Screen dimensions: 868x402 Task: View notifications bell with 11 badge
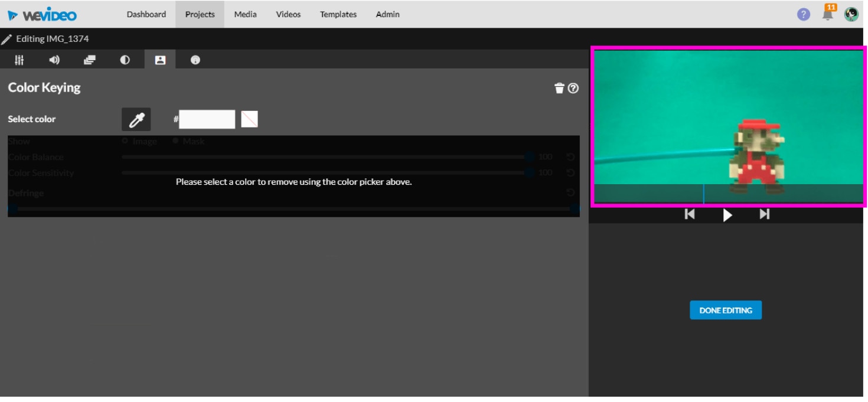(828, 13)
